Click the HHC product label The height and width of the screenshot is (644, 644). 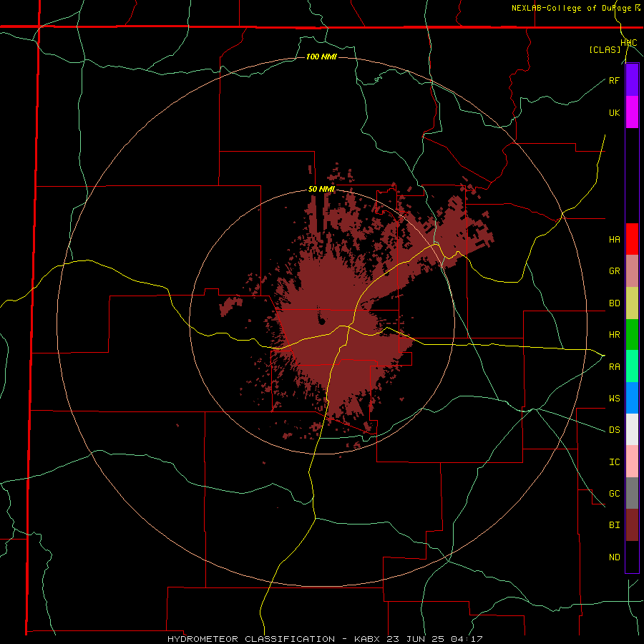[x=629, y=43]
